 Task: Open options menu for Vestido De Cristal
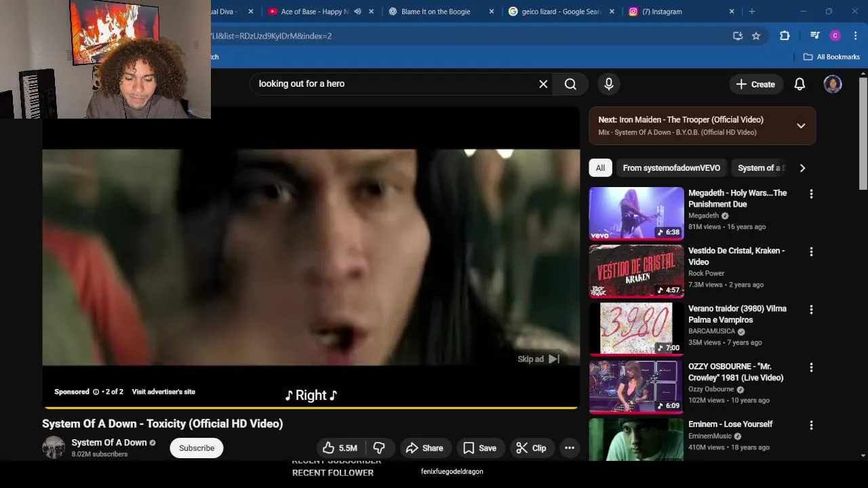[811, 251]
